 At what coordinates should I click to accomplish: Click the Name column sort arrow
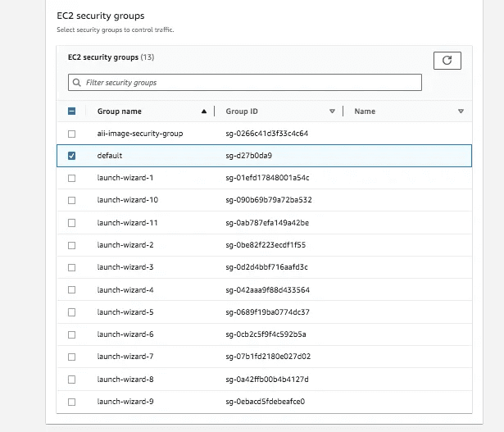coord(461,111)
